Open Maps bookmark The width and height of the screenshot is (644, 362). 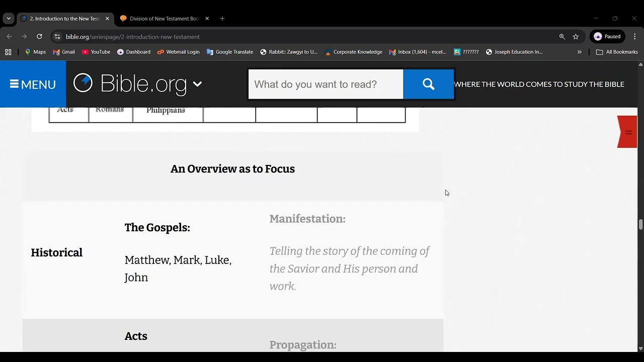pos(35,52)
